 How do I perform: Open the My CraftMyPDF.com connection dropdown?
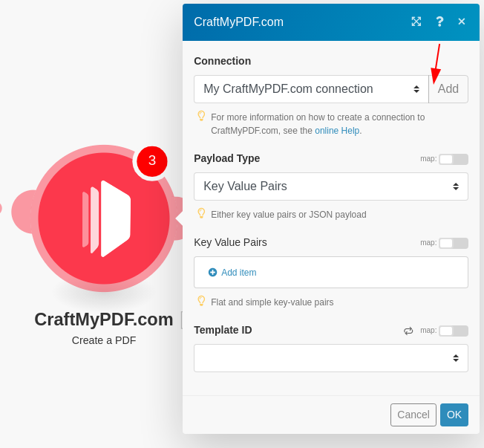point(311,89)
